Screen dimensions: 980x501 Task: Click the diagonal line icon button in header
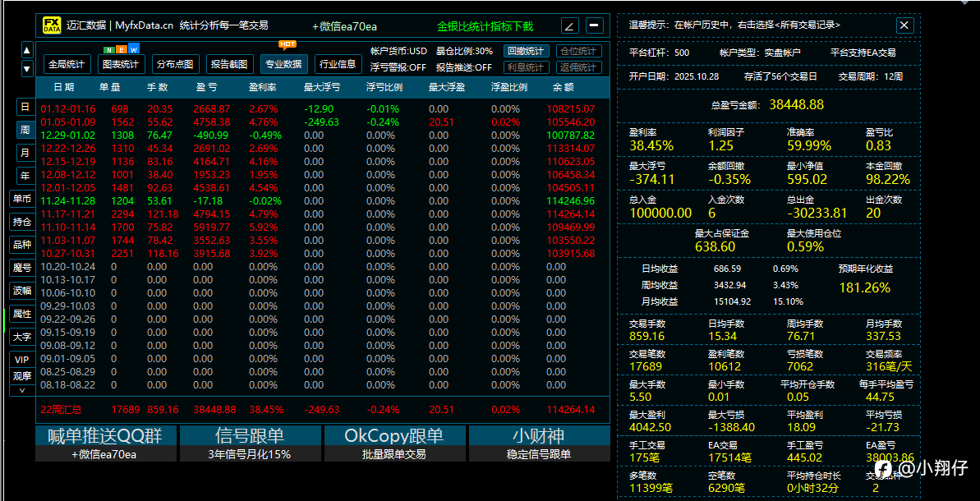coord(570,26)
